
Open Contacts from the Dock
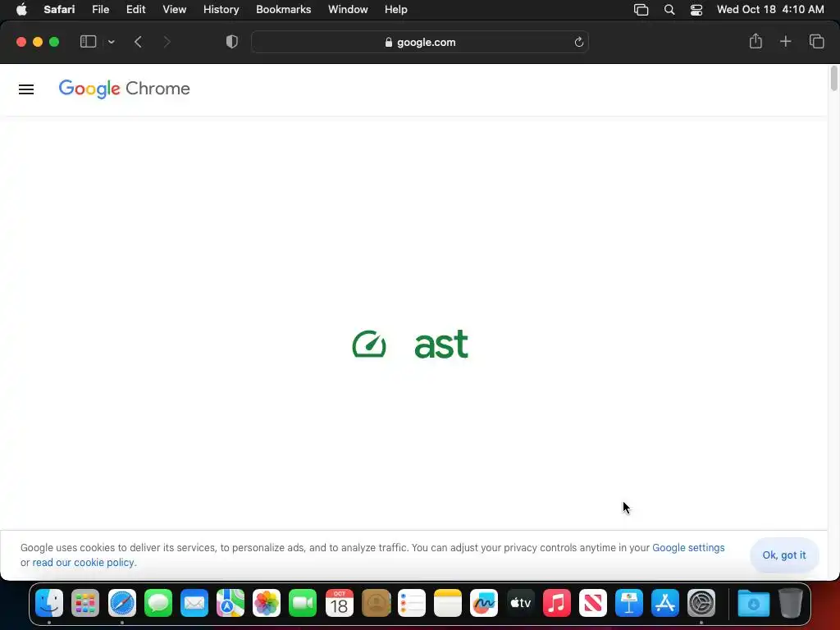pyautogui.click(x=376, y=603)
